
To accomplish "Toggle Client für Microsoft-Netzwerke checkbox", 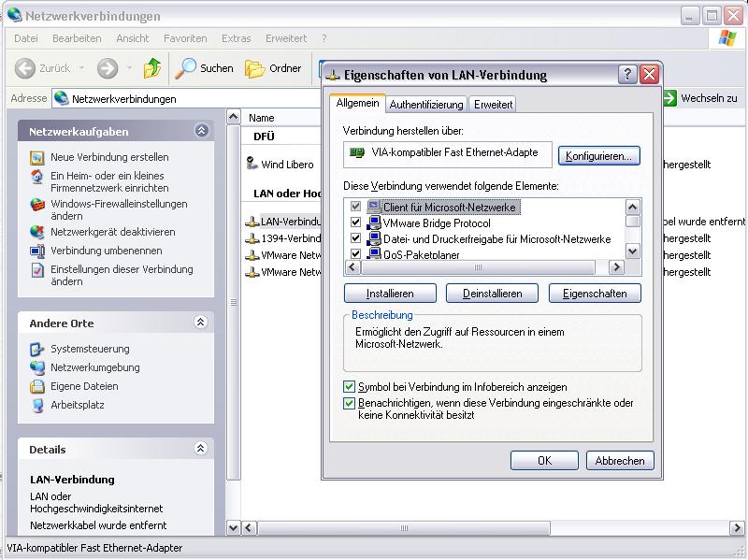I will pos(355,206).
